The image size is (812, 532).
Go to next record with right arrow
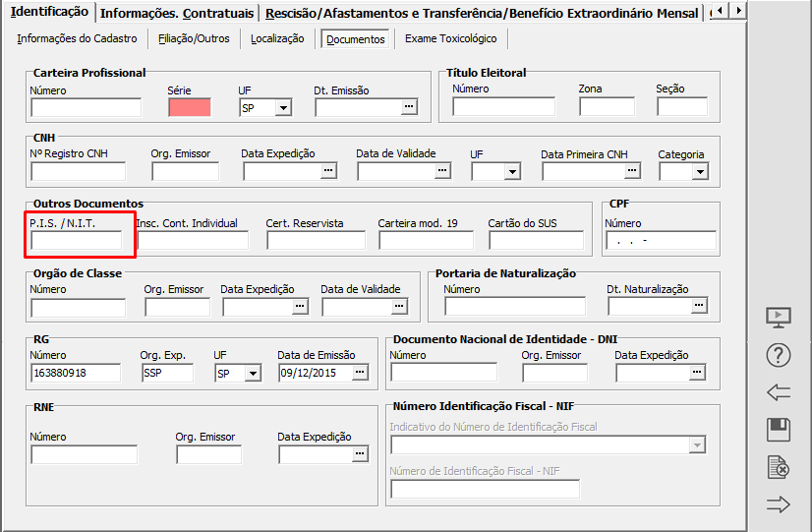pos(778,504)
